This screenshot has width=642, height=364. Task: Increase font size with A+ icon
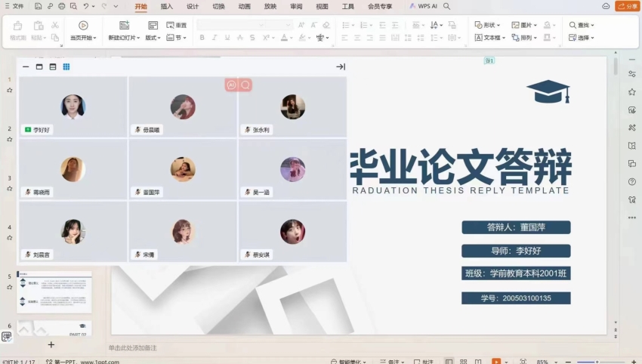(x=301, y=25)
